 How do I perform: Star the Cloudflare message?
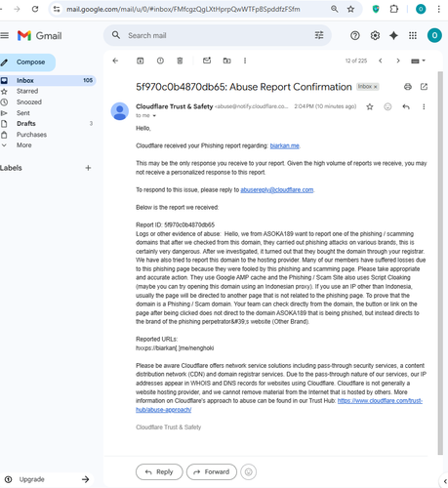[370, 106]
